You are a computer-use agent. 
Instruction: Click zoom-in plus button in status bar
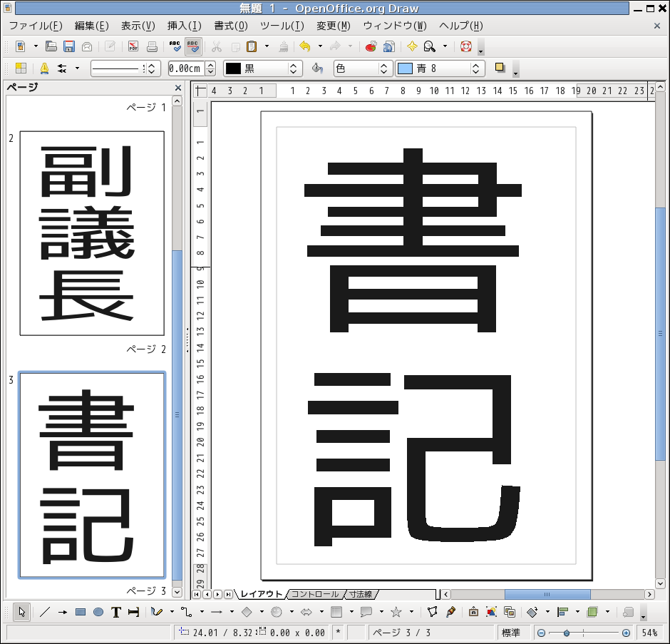(x=626, y=633)
